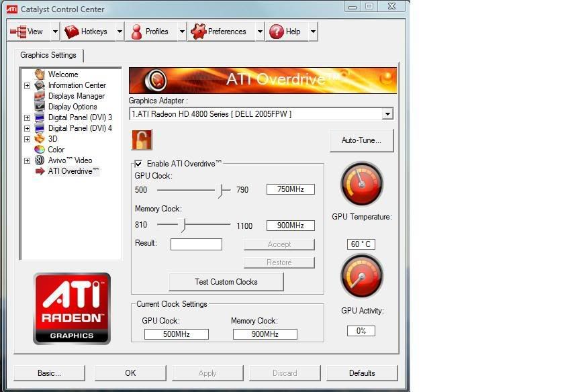Viewport: 564px width, 392px height.
Task: Open the Preferences dropdown arrow
Action: point(260,32)
